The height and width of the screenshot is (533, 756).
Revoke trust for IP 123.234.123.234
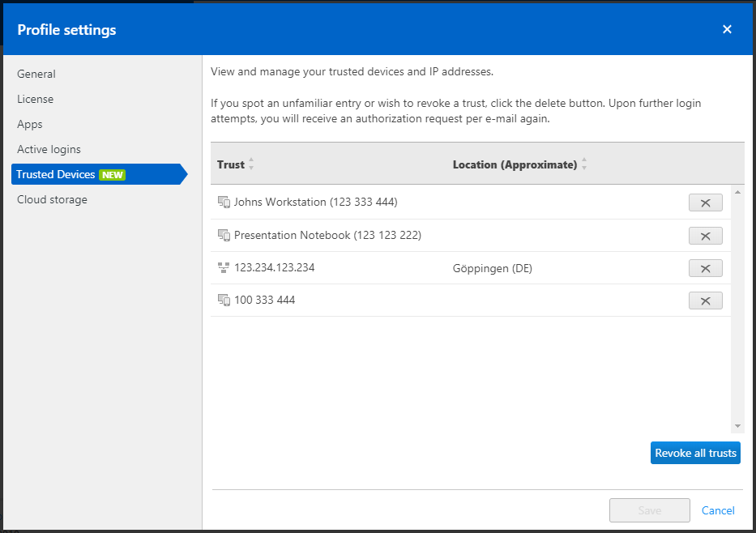click(x=705, y=268)
